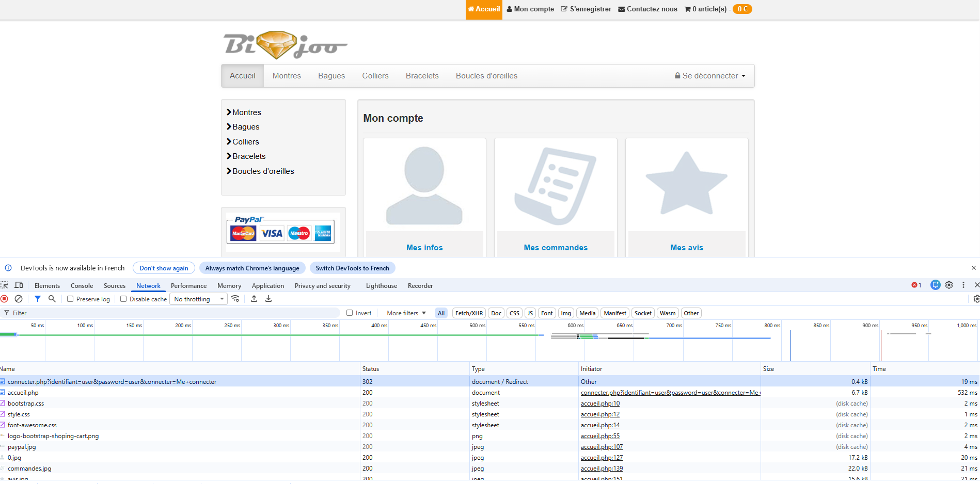Open the network search magnifier
Image resolution: width=980 pixels, height=484 pixels.
coord(52,299)
